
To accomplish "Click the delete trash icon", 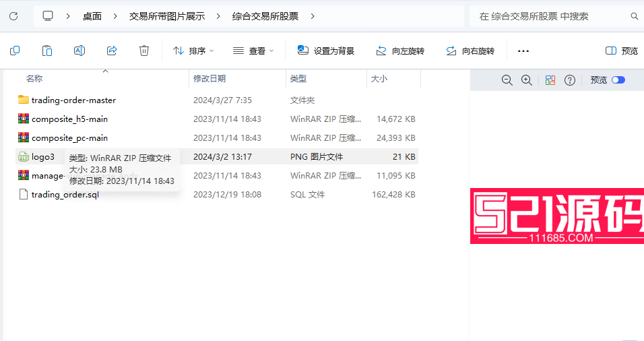I will coord(144,51).
